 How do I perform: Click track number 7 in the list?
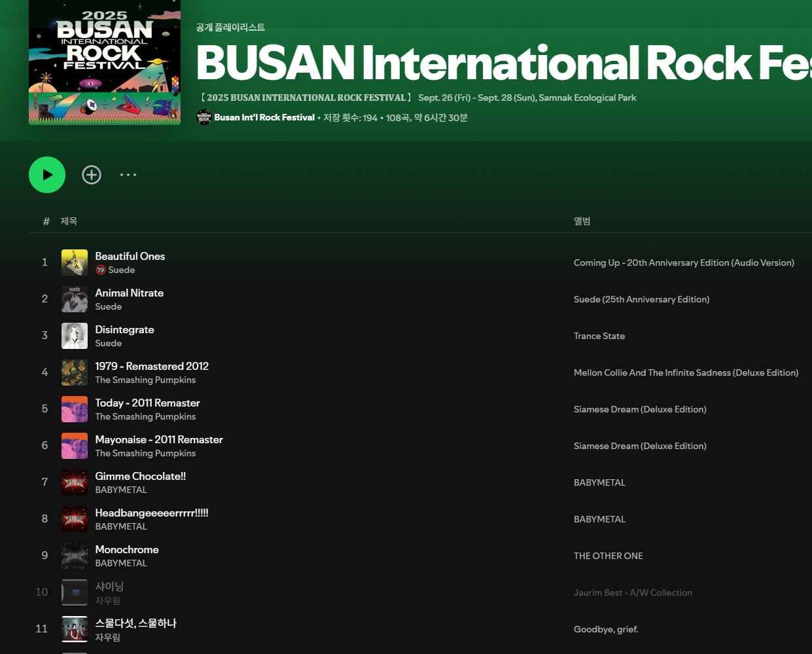[44, 482]
